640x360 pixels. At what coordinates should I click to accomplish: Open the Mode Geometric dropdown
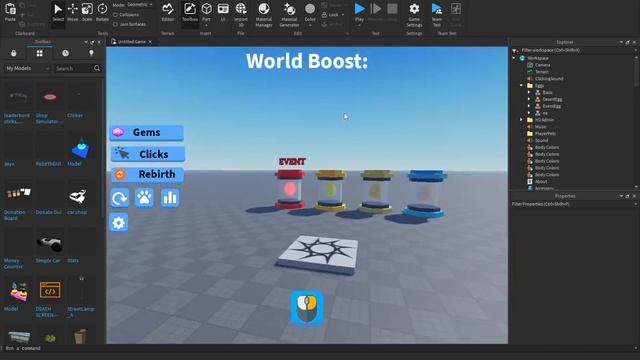139,4
